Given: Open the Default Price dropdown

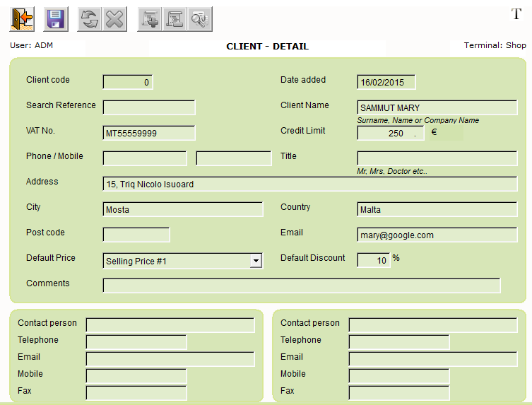Looking at the screenshot, I should coord(256,262).
